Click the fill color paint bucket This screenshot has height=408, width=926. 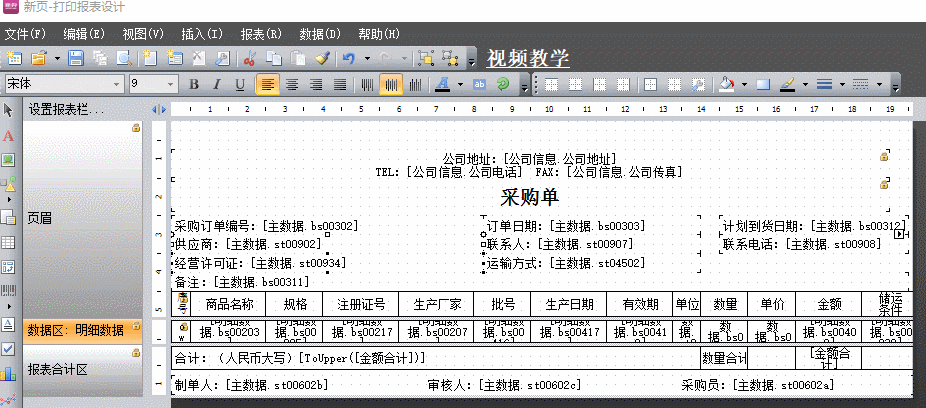(727, 84)
